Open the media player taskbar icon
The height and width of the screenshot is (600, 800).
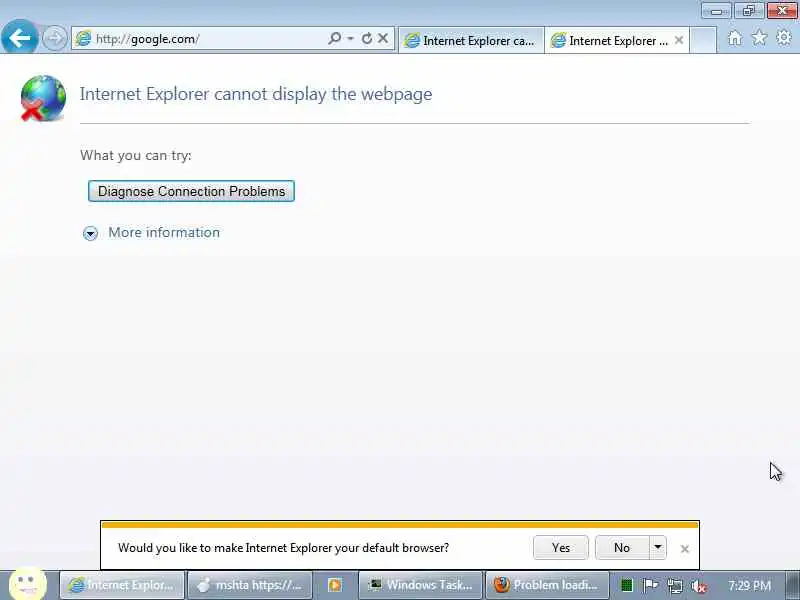point(335,585)
